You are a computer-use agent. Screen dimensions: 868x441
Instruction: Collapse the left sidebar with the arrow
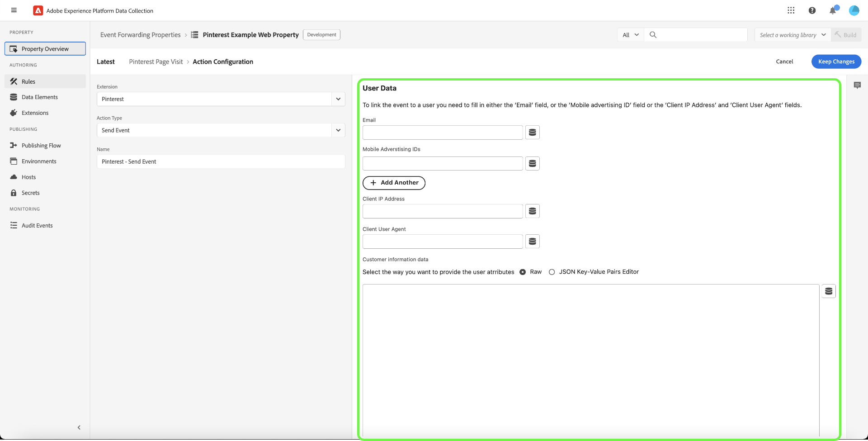point(79,427)
